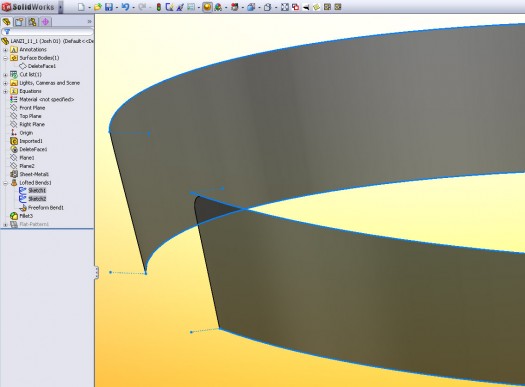Click the blue cube view orientation icon
The image size is (525, 387).
point(251,7)
